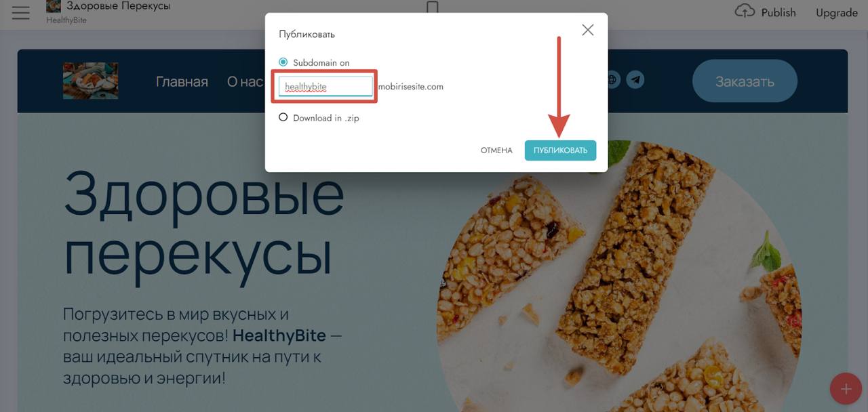Image resolution: width=868 pixels, height=412 pixels.
Task: Click the Upgrade link
Action: coord(837,12)
